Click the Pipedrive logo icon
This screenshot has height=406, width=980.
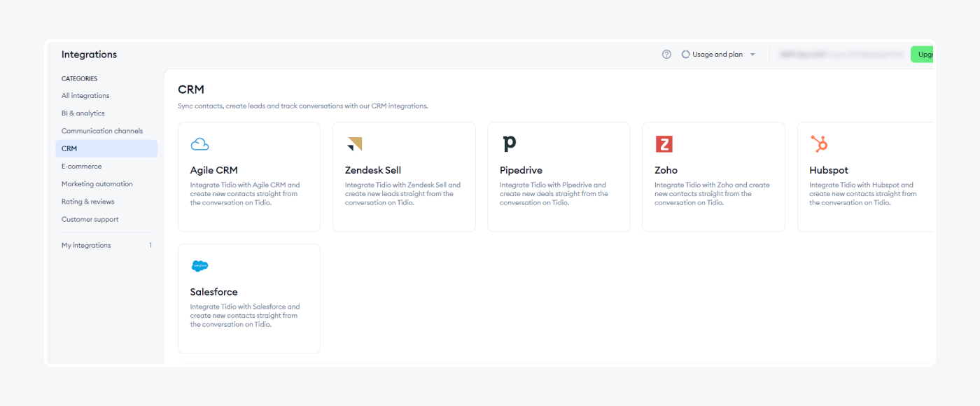510,143
